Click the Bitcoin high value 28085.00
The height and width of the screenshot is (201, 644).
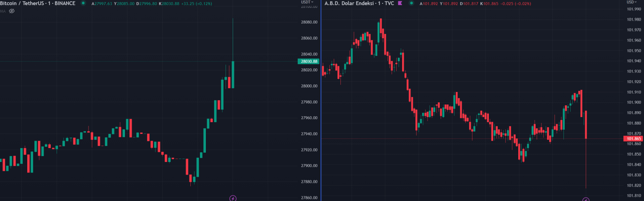(124, 3)
